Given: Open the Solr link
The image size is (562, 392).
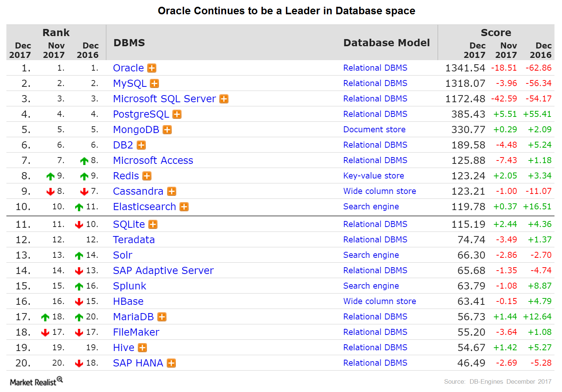Looking at the screenshot, I should point(123,255).
